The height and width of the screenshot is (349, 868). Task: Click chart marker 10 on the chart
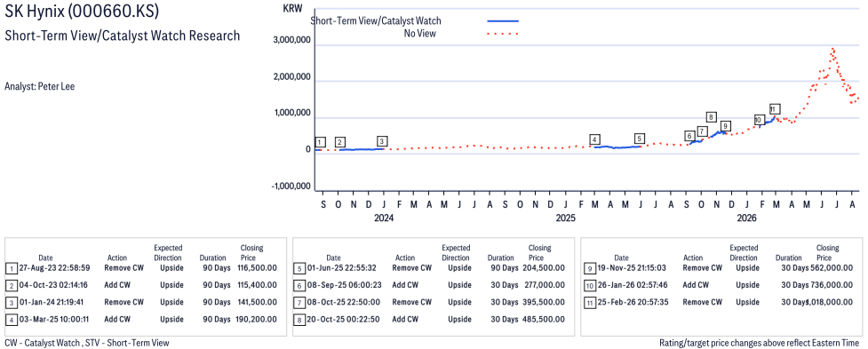759,120
